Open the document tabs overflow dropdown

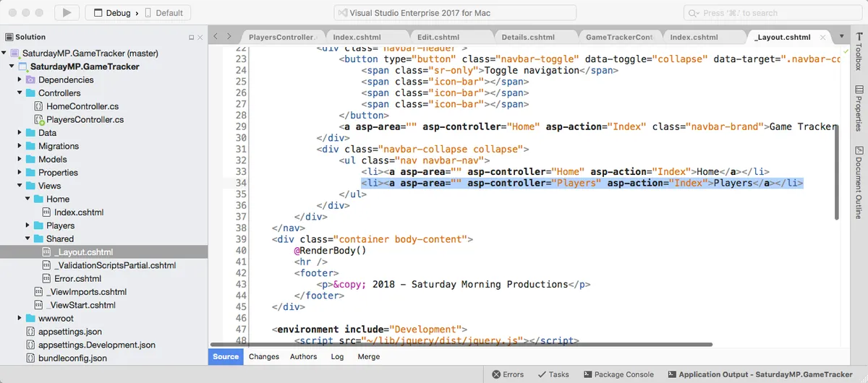click(842, 36)
